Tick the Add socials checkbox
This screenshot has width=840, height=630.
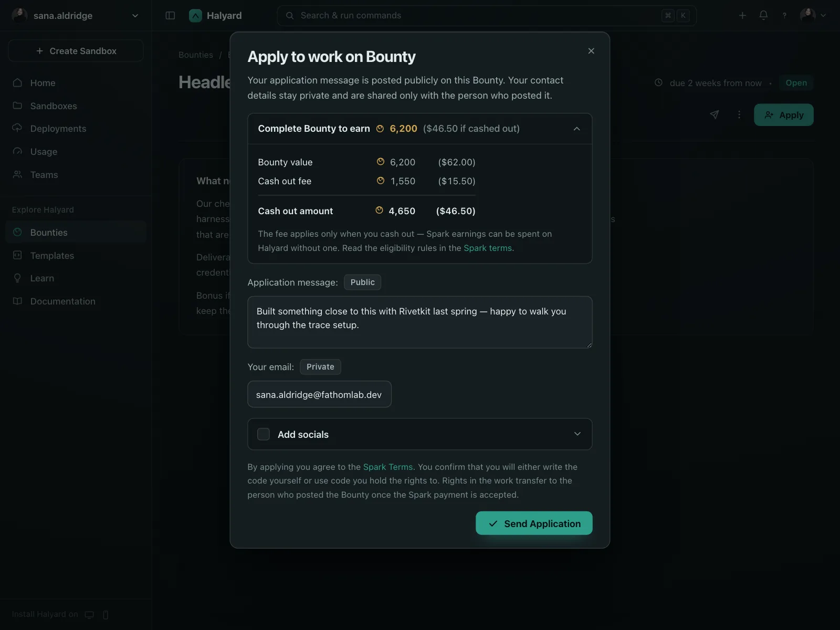tap(264, 434)
